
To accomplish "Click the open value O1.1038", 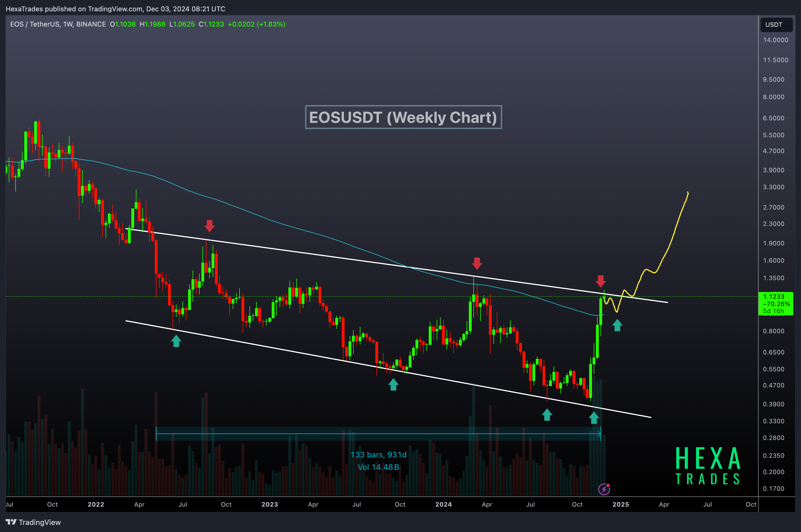I will [123, 24].
